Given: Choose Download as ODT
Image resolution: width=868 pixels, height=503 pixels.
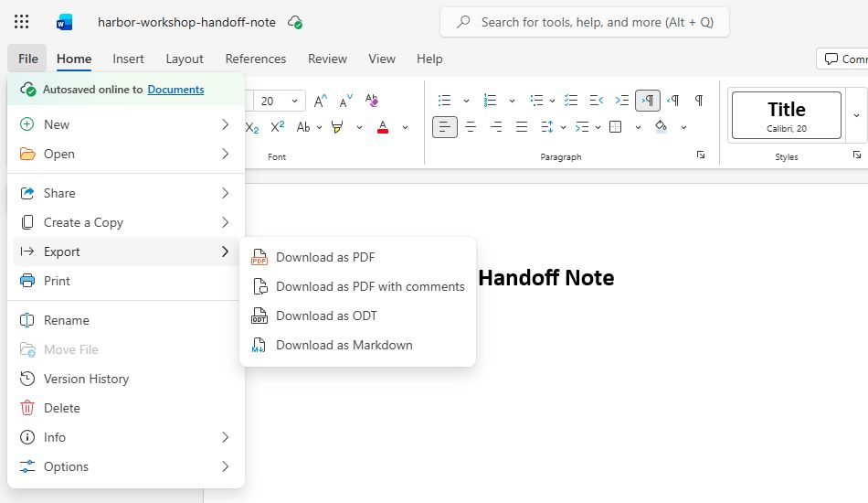Looking at the screenshot, I should tap(357, 316).
